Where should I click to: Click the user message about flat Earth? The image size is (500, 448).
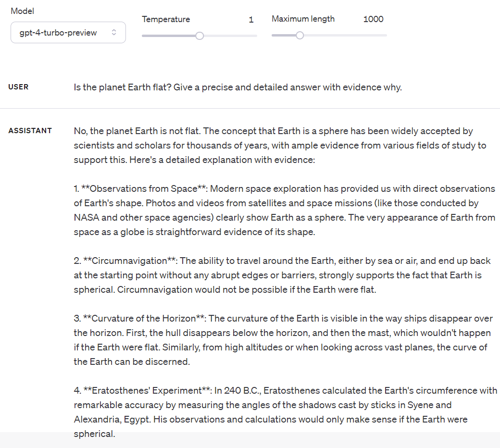(237, 87)
